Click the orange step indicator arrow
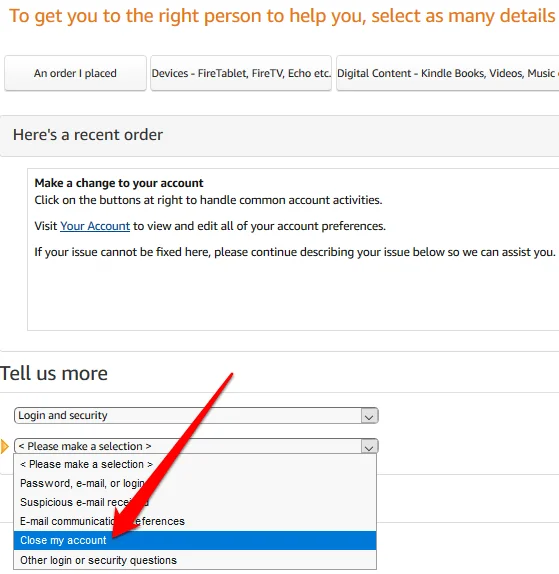The width and height of the screenshot is (559, 574). point(5,446)
